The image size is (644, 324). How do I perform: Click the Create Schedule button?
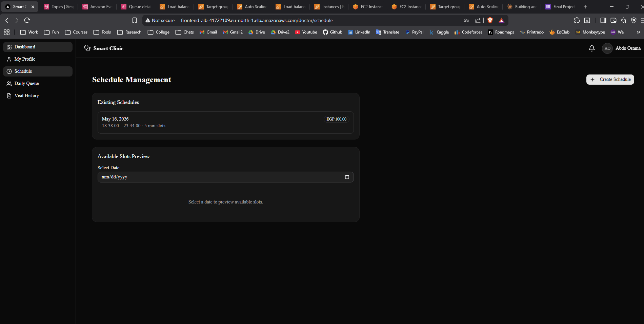coord(610,80)
